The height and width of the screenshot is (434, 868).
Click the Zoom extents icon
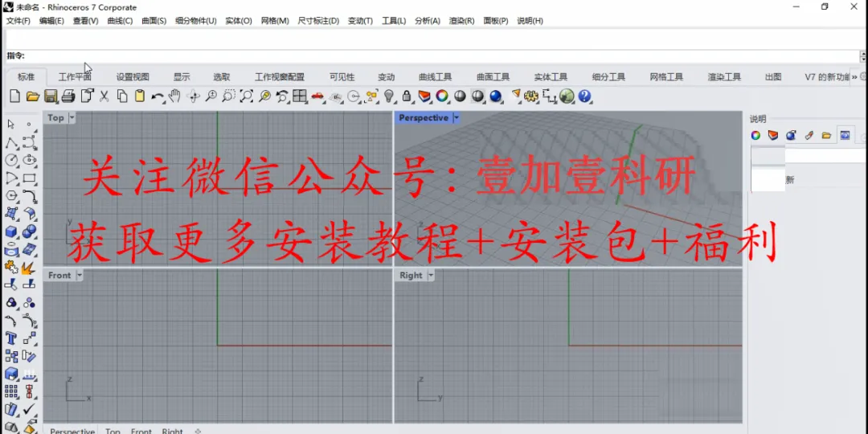point(246,96)
